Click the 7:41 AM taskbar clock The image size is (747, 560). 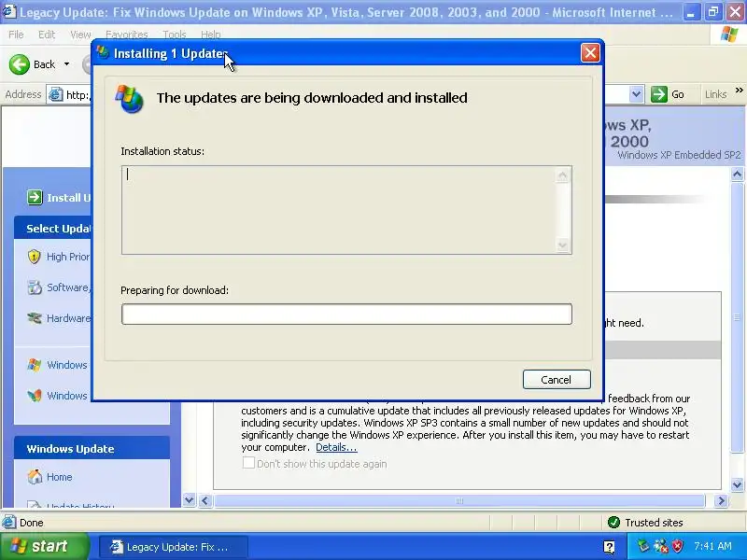pos(712,546)
